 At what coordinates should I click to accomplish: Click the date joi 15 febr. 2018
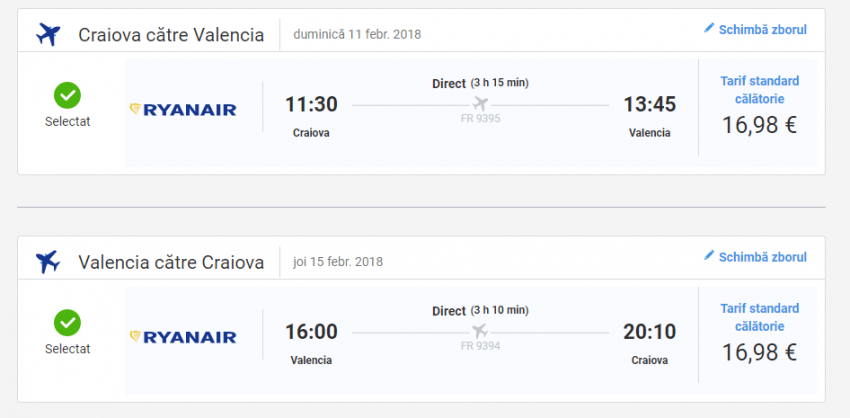[x=338, y=262]
